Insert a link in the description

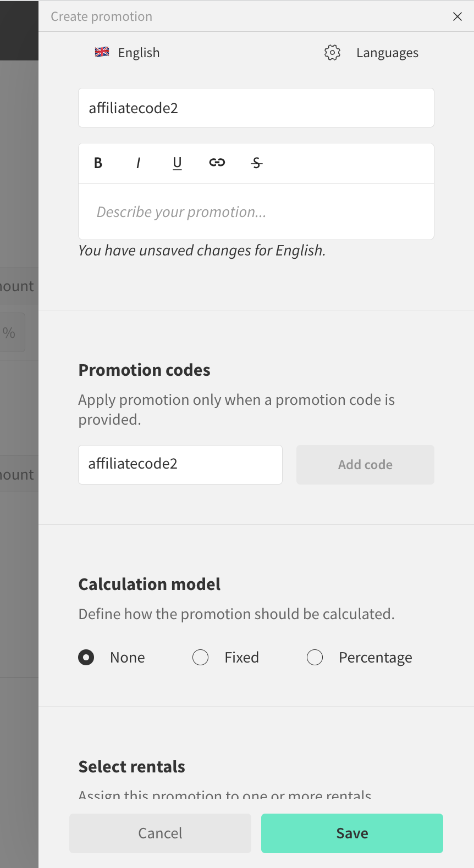(x=217, y=163)
